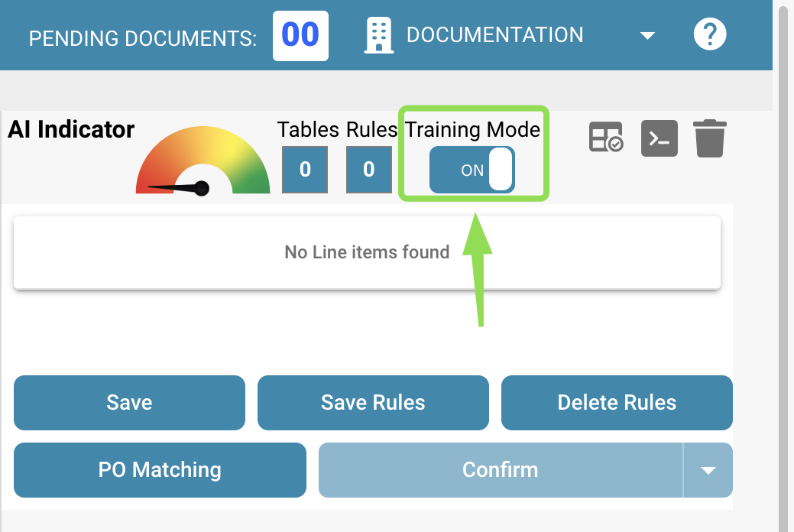Expand the arrow next to Confirm
794x532 pixels.
point(708,470)
